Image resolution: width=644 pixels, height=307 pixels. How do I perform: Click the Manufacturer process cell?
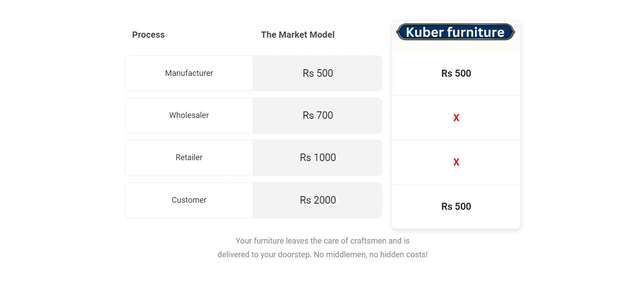click(189, 73)
